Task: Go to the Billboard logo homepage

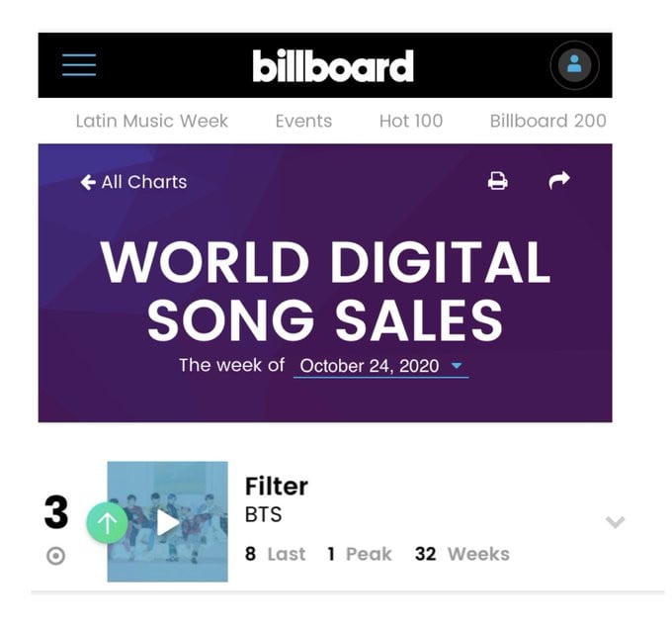Action: (x=333, y=65)
